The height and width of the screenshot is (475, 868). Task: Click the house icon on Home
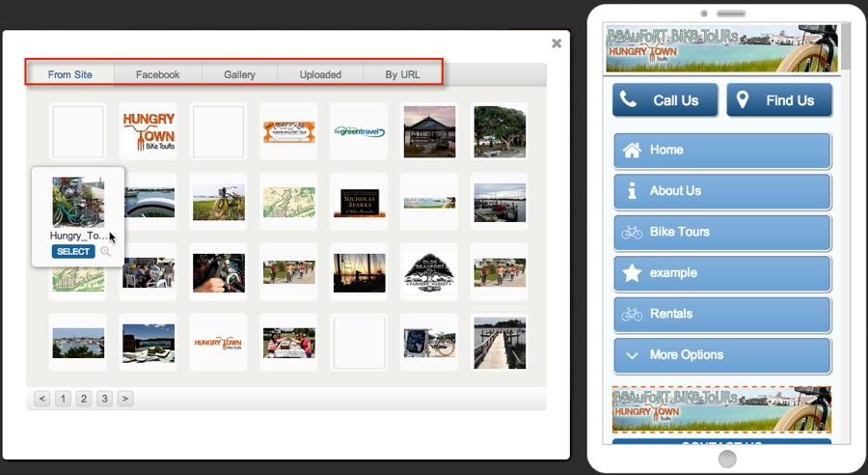tap(632, 150)
